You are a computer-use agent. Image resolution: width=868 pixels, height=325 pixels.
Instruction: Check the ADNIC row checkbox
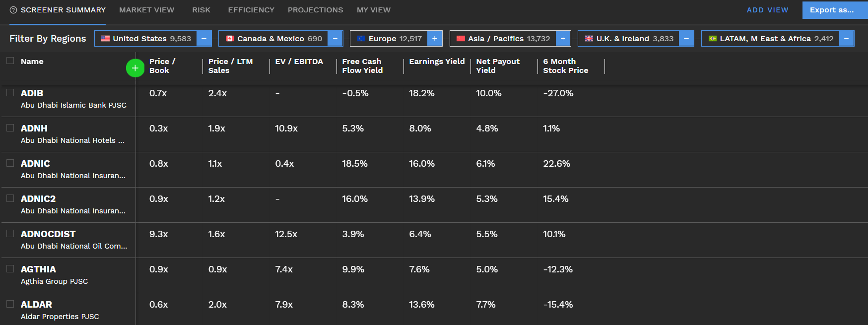(x=10, y=163)
